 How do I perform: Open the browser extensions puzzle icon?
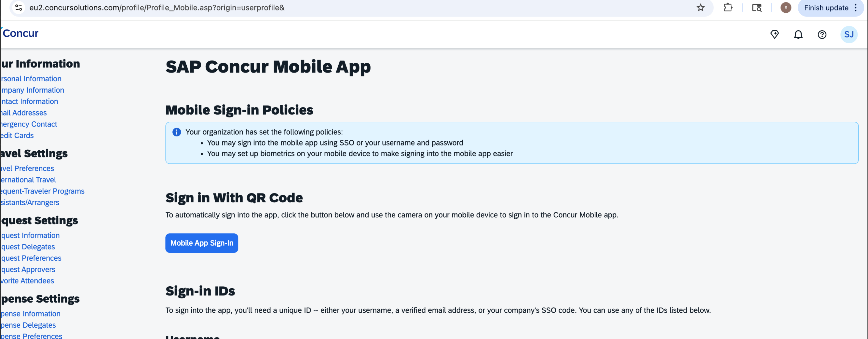click(728, 7)
